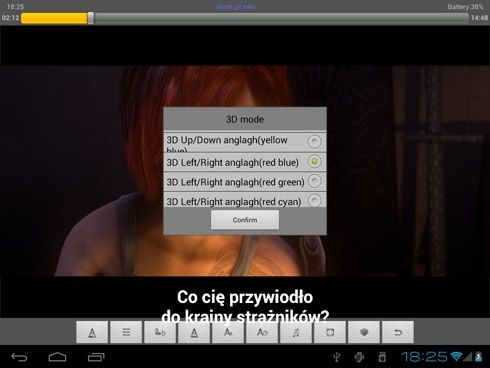Click the video file title link at top

pos(236,7)
